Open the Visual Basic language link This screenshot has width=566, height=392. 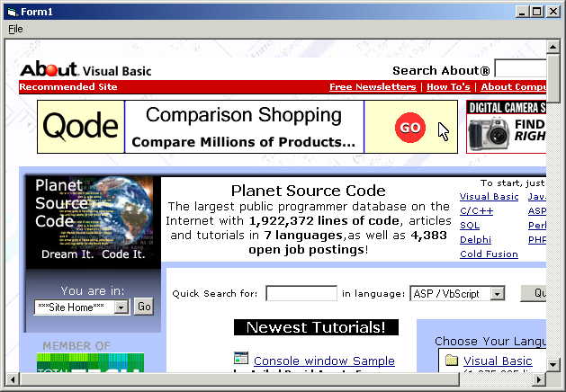[489, 197]
